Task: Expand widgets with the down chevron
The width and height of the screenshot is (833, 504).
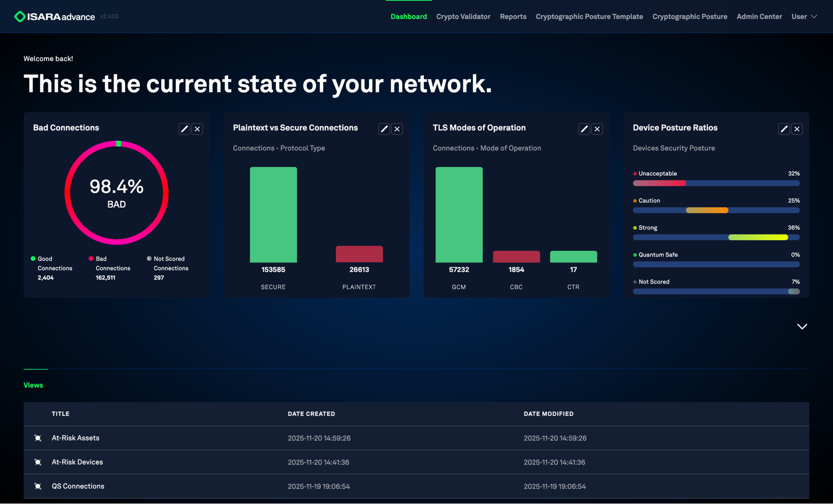Action: pyautogui.click(x=802, y=326)
